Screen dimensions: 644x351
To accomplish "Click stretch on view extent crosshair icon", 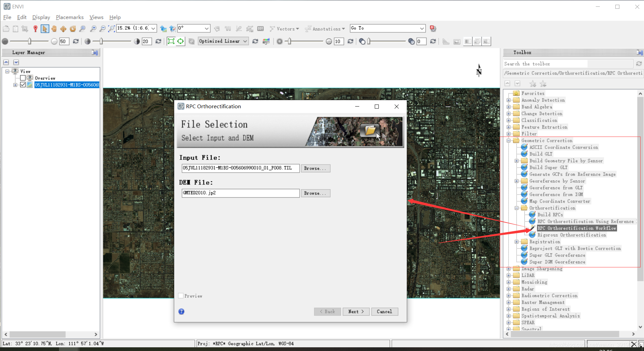I will (181, 41).
